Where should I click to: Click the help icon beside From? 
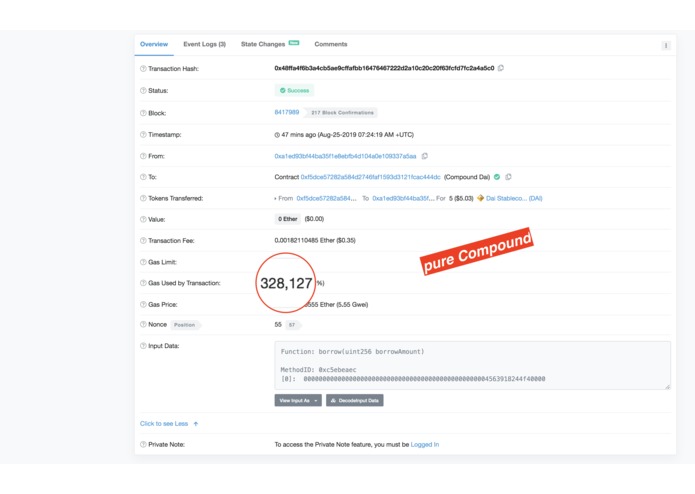[143, 156]
